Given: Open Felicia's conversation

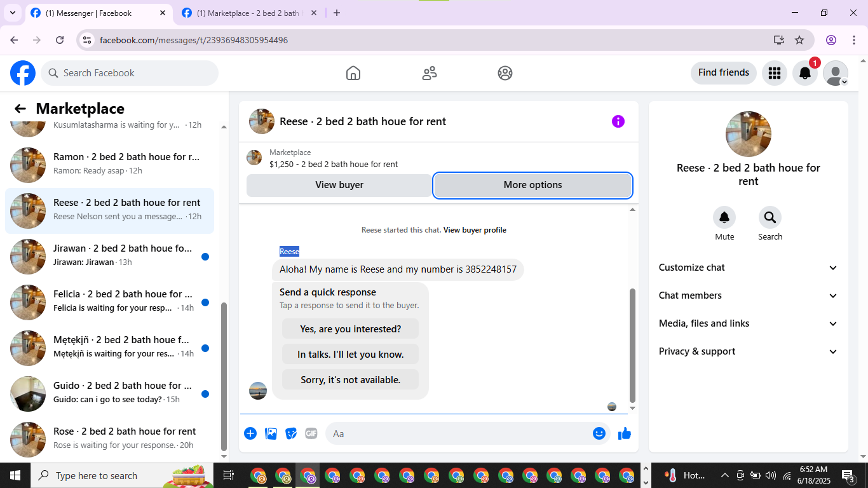Looking at the screenshot, I should 109,302.
